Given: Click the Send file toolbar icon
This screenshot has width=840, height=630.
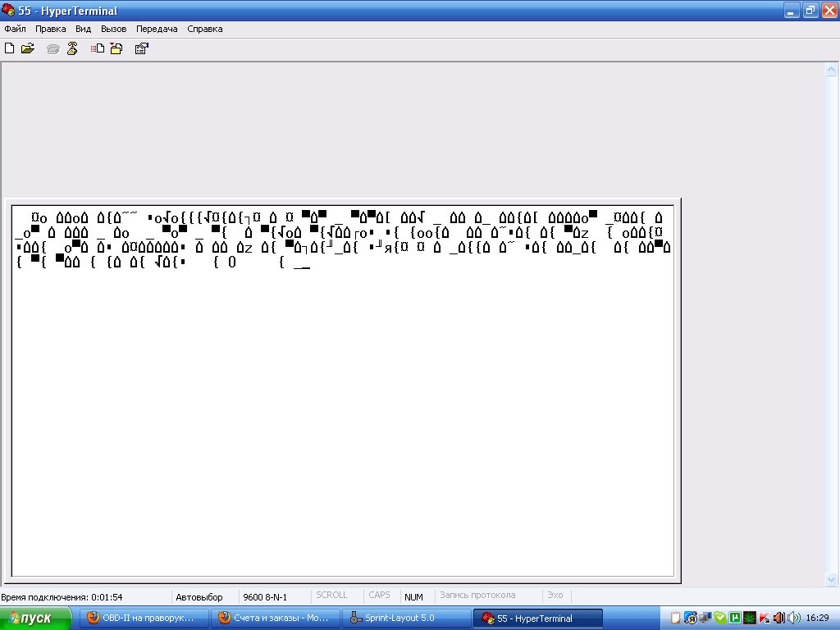Looking at the screenshot, I should (98, 48).
